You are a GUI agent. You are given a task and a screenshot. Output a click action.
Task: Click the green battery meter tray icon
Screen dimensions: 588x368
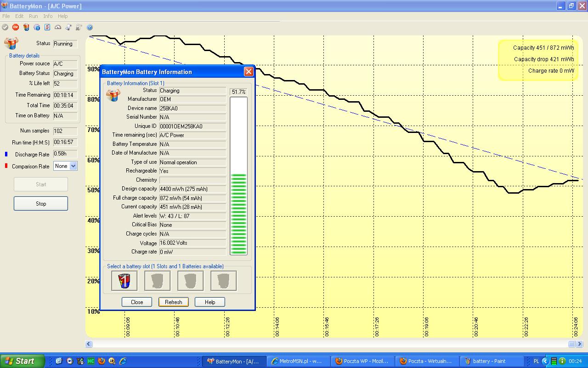(554, 361)
